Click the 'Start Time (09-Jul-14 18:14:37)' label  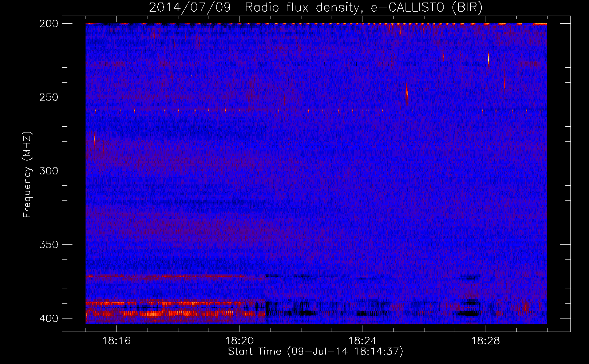316,352
